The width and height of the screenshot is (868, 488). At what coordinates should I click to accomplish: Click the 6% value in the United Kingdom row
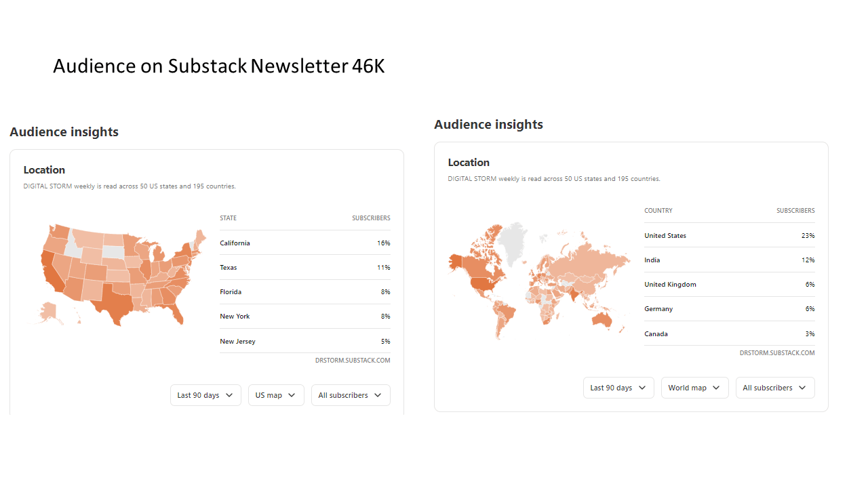(x=810, y=285)
